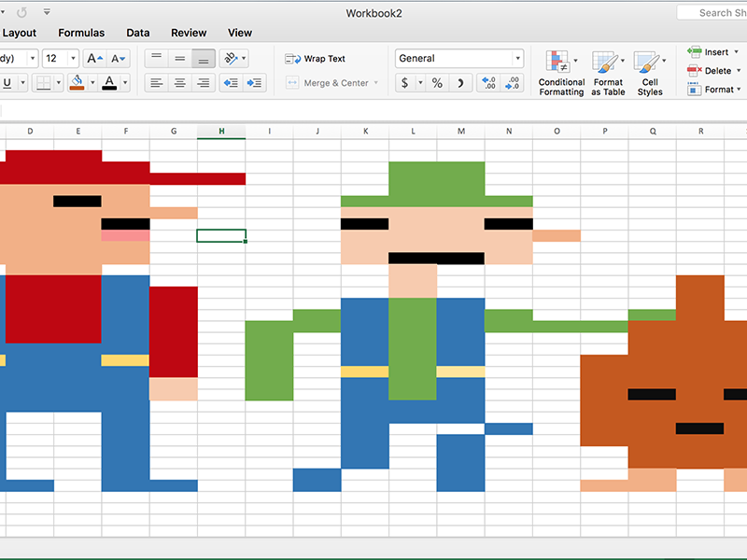Image resolution: width=747 pixels, height=560 pixels.
Task: Toggle Bottom Align icon
Action: point(204,59)
